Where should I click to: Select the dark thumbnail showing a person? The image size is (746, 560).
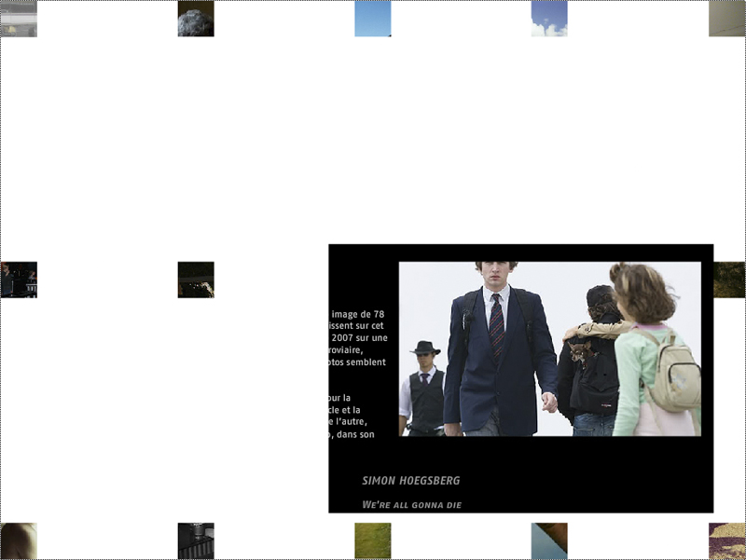(x=19, y=280)
